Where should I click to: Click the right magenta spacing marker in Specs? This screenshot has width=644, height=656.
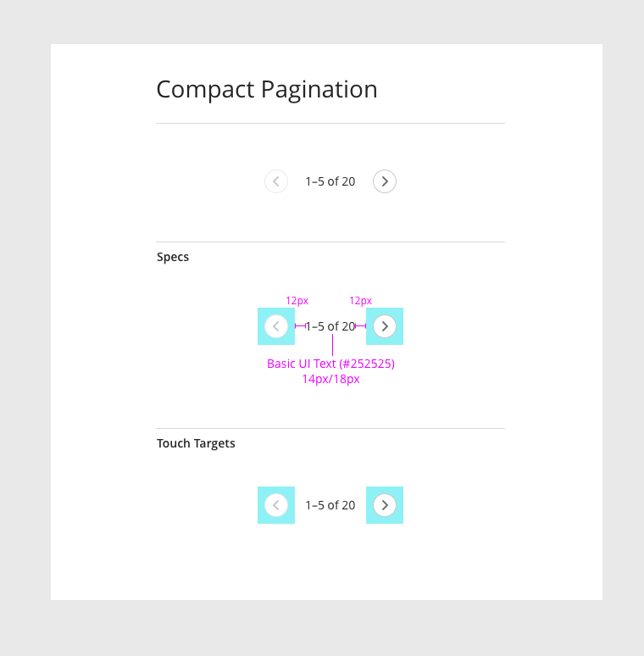(x=360, y=325)
